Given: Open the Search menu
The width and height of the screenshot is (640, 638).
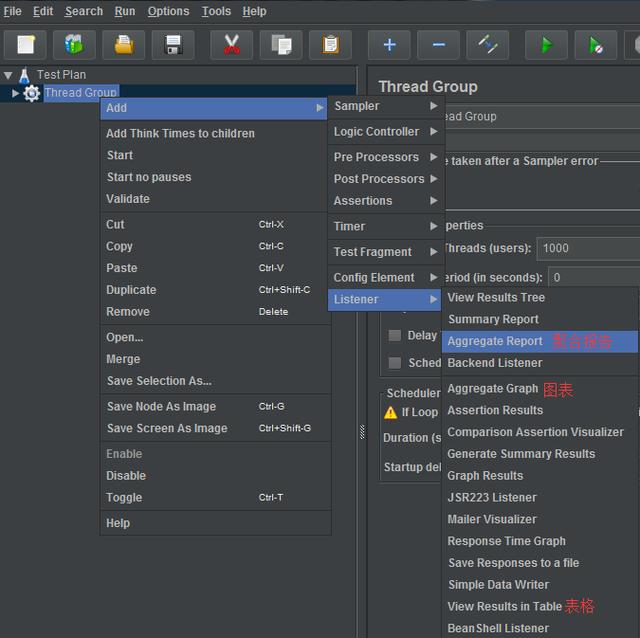Looking at the screenshot, I should pyautogui.click(x=84, y=11).
